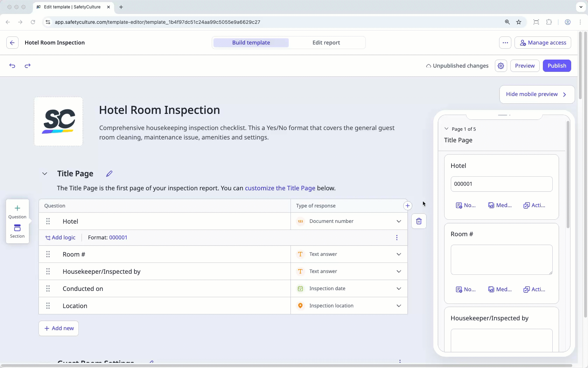The image size is (588, 368).
Task: Click the back arrow beside Hotel Room Inspection
Action: tap(12, 43)
